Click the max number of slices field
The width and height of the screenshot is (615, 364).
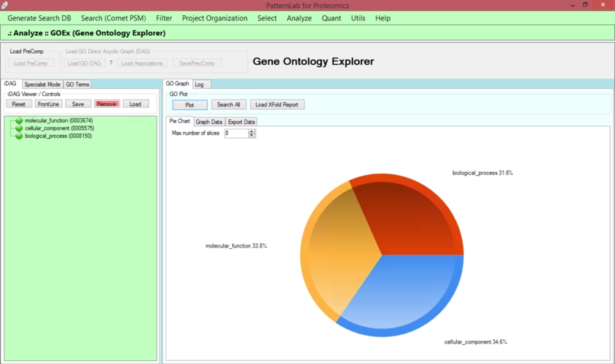click(x=235, y=134)
